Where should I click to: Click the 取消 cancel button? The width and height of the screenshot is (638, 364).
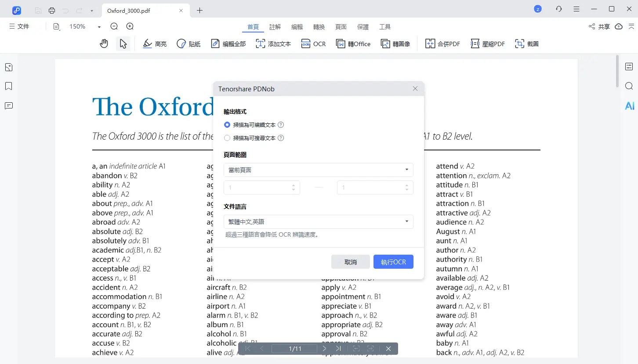pyautogui.click(x=351, y=262)
